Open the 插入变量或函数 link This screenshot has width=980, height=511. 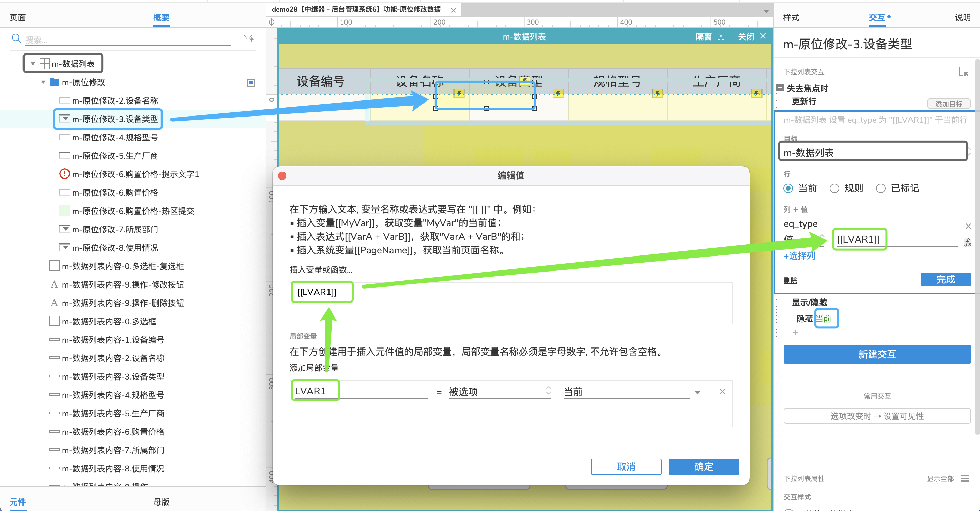coord(321,269)
